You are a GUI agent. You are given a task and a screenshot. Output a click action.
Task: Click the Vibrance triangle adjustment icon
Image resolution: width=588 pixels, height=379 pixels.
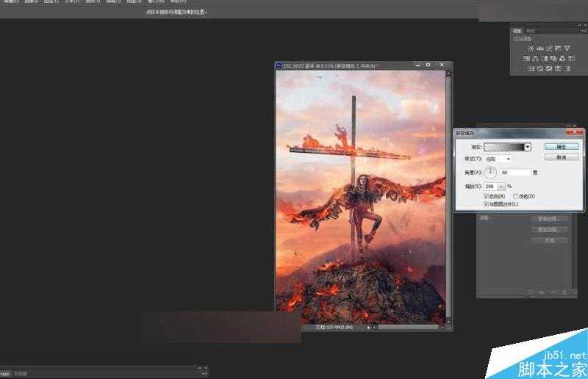pos(567,48)
